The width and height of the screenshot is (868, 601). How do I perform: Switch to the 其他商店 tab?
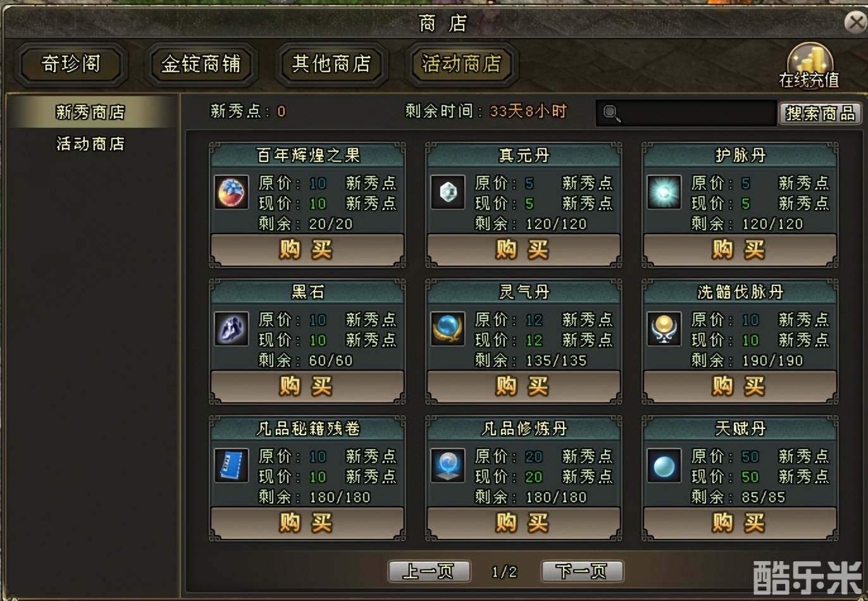[x=332, y=64]
